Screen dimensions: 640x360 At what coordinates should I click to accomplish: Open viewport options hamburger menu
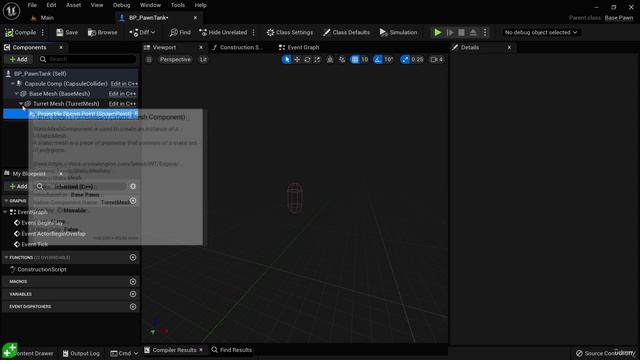(149, 60)
